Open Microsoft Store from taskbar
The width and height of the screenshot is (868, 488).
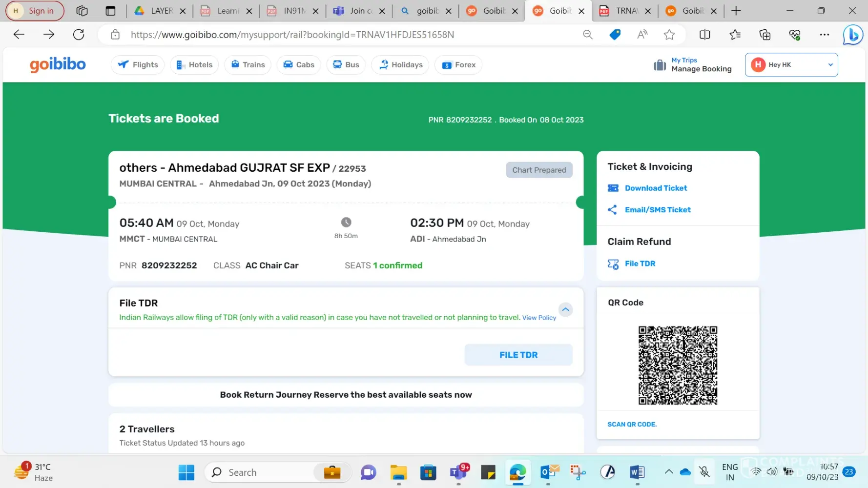[x=428, y=472]
